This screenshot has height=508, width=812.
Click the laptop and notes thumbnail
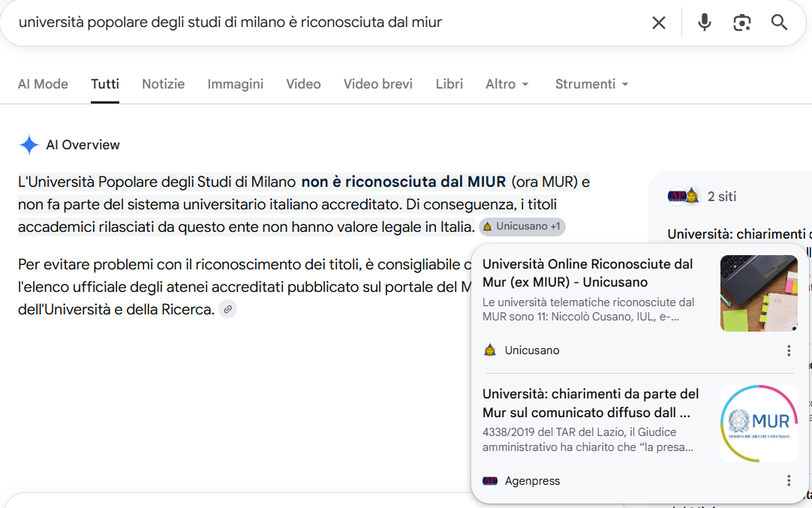click(x=759, y=293)
